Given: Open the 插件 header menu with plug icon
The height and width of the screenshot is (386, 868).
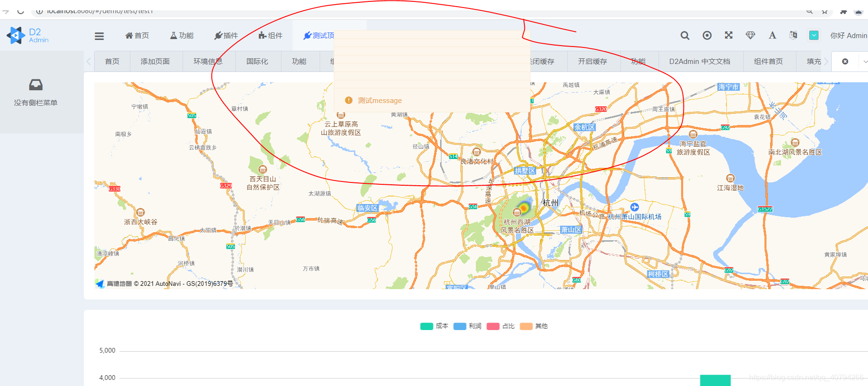Looking at the screenshot, I should click(x=226, y=36).
